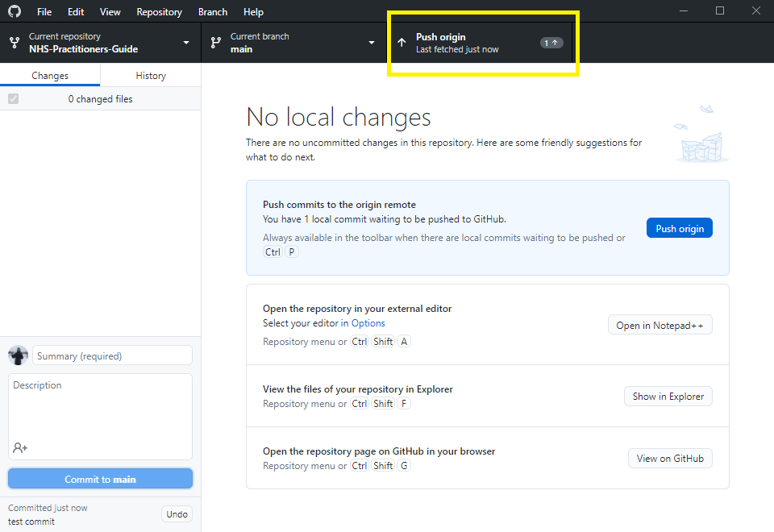Image resolution: width=774 pixels, height=532 pixels.
Task: Open the File menu
Action: pyautogui.click(x=44, y=12)
